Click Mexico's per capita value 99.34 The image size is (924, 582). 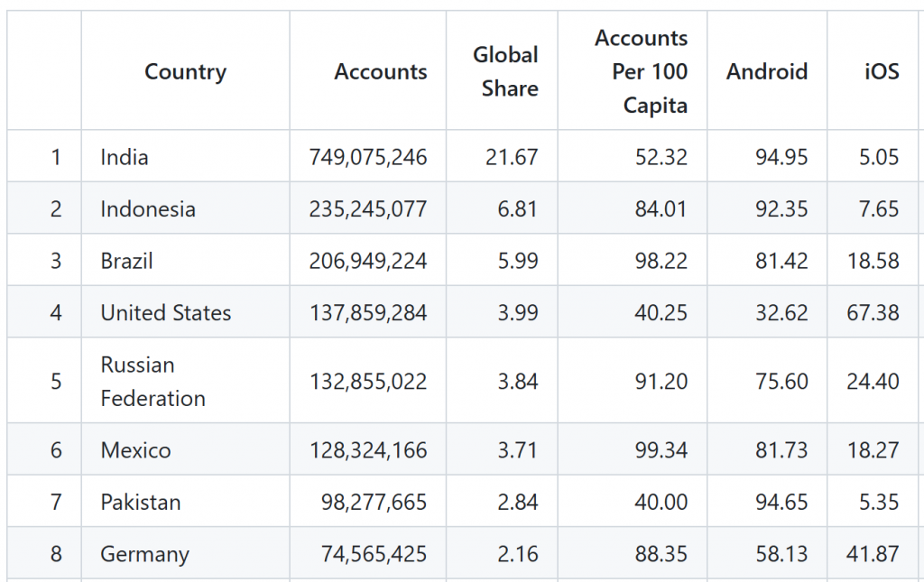point(661,450)
